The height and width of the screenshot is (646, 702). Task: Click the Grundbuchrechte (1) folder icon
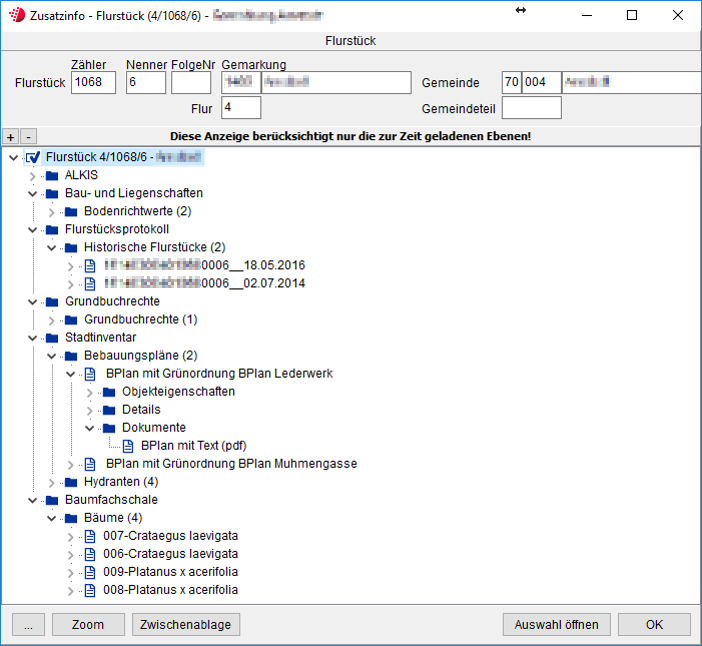click(71, 320)
